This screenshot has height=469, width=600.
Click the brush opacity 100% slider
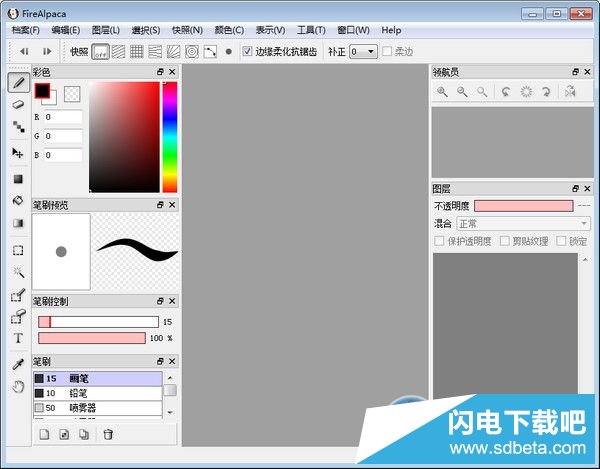[x=92, y=338]
